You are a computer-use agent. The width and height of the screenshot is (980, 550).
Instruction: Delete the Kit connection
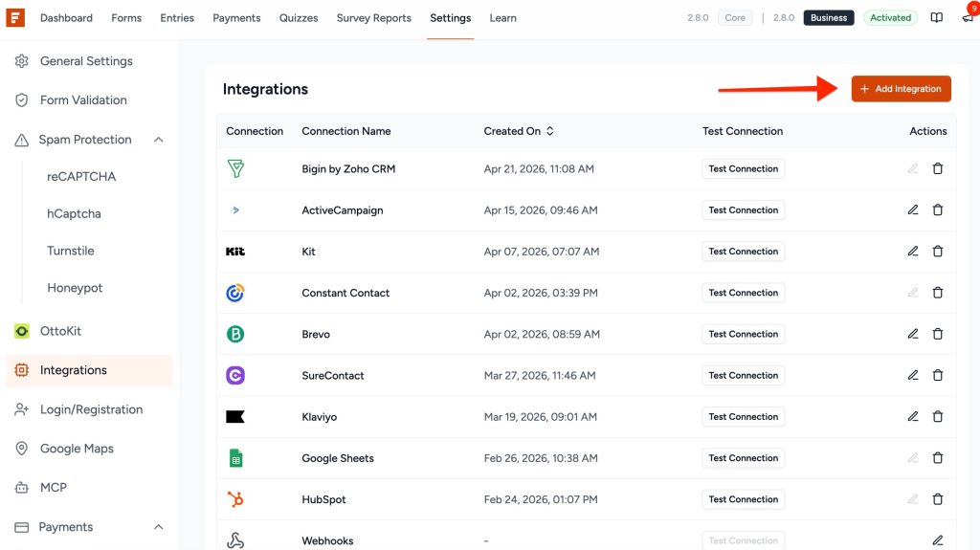(938, 252)
